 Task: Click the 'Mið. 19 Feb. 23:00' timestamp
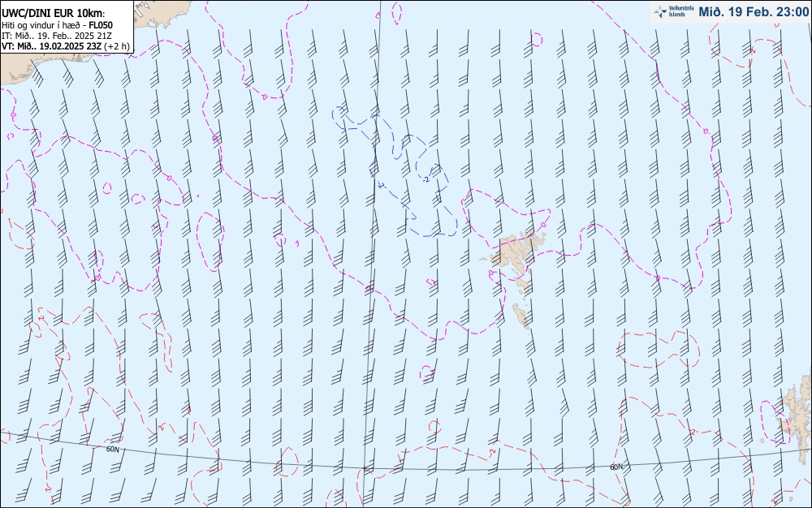[754, 12]
